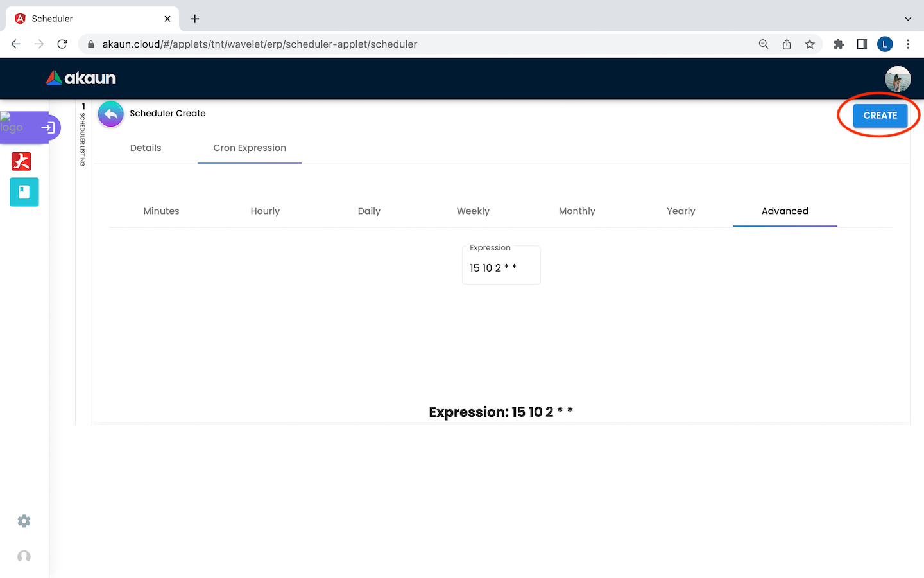Open settings gear in left sidebar
This screenshot has width=924, height=578.
coord(24,521)
